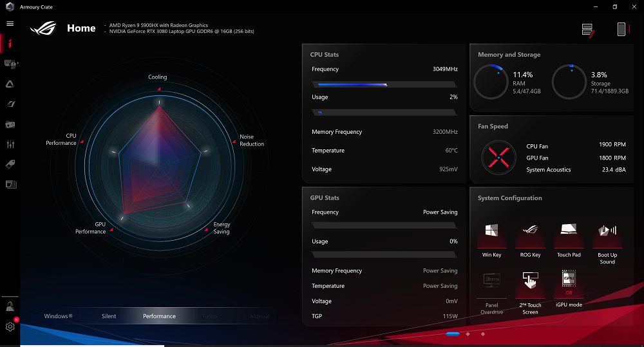
Task: Toggle the ROG Key setting
Action: (x=530, y=241)
